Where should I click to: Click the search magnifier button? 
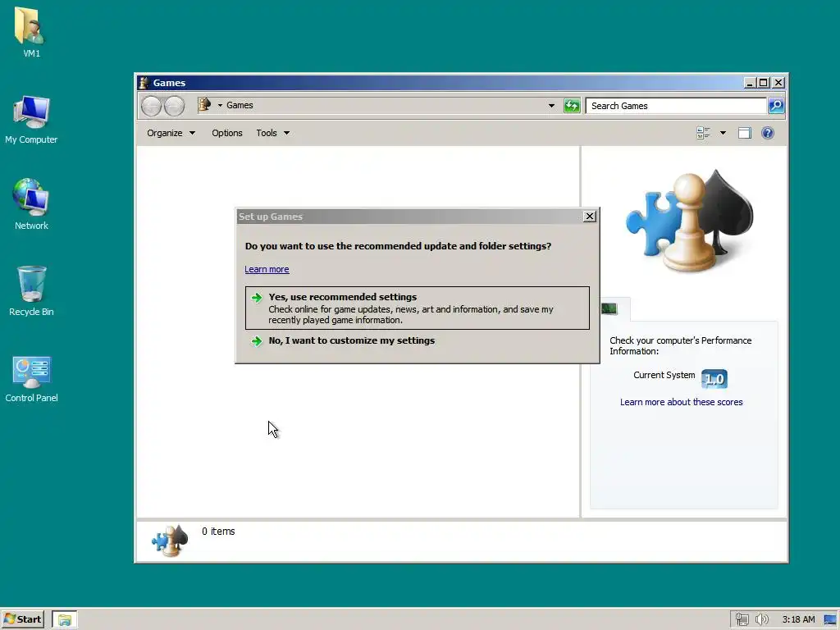coord(776,106)
